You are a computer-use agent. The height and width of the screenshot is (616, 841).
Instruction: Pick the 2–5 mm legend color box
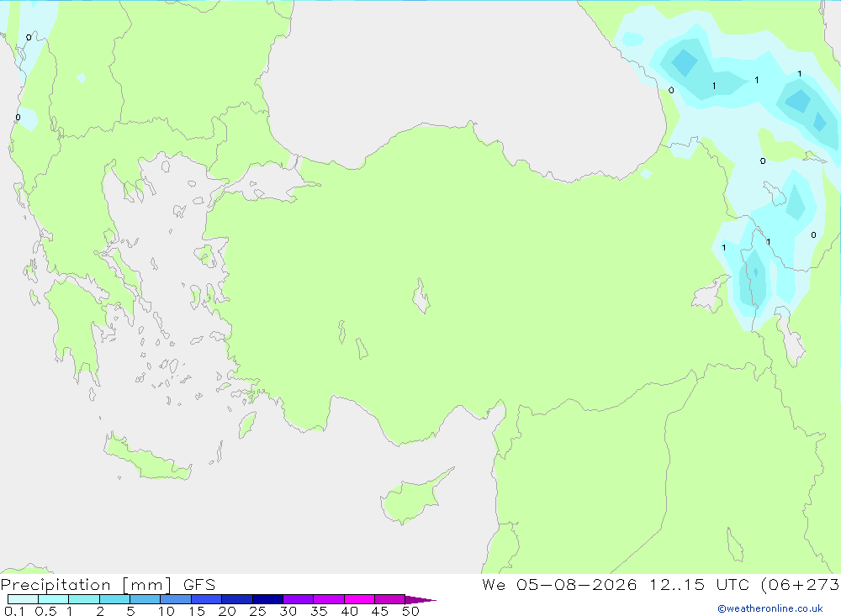point(114,599)
